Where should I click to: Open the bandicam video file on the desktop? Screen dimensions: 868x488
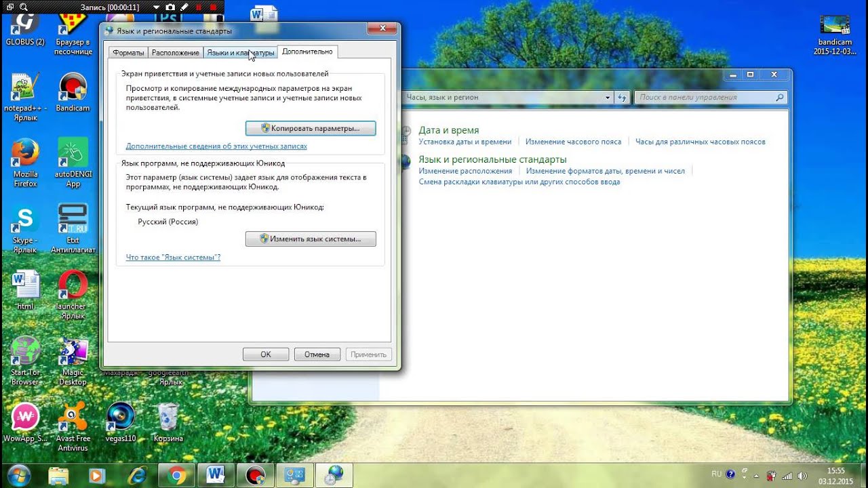(835, 35)
